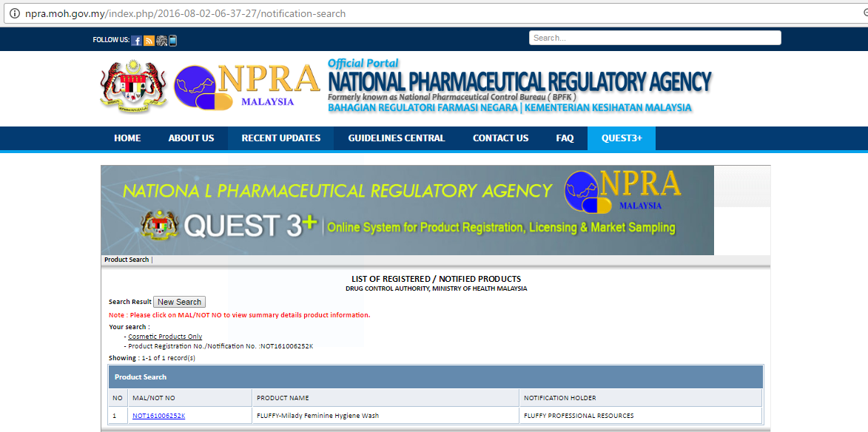Click the FLUFFY-Milady Feminine Hygiene Wash cell
The image size is (868, 432).
[x=386, y=416]
